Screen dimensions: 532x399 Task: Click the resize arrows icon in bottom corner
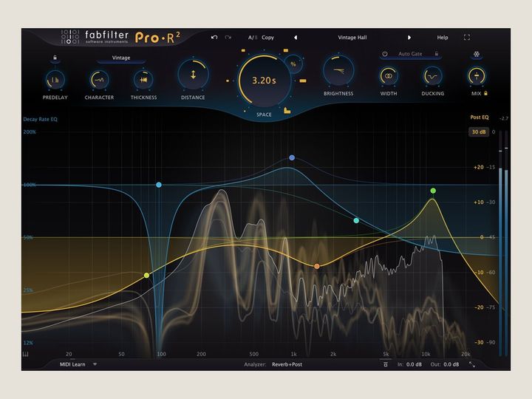[x=472, y=364]
